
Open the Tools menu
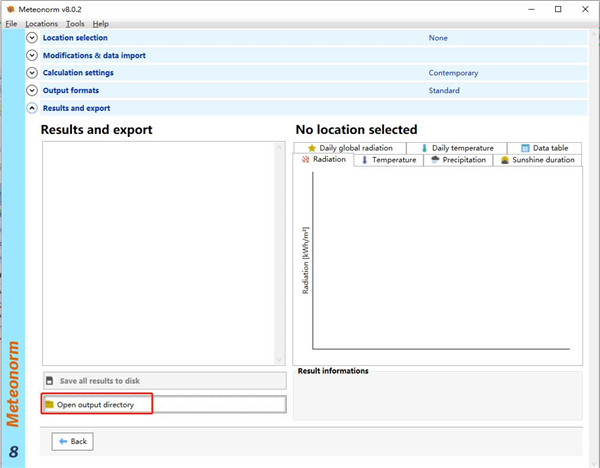(75, 23)
